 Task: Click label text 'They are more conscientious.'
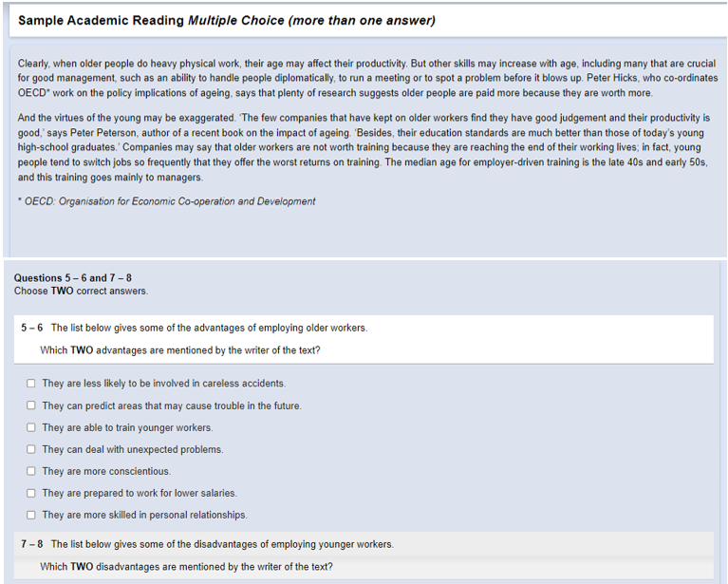pyautogui.click(x=106, y=471)
